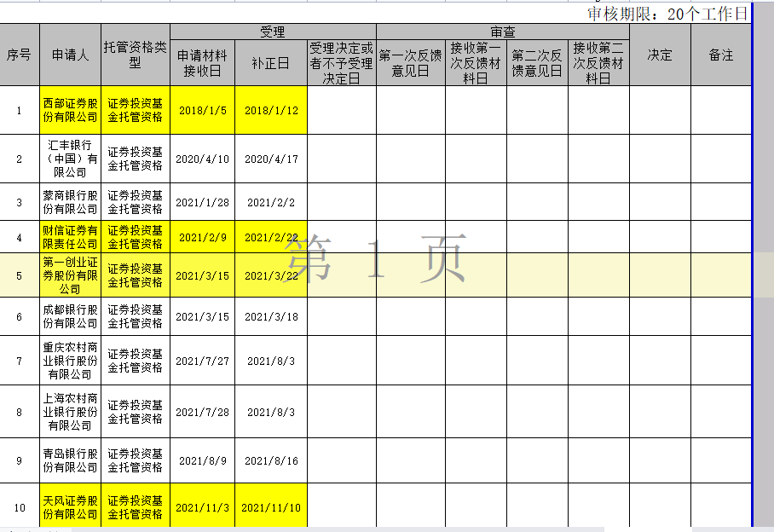Click sequence number "10" for 天风证券

click(x=20, y=506)
